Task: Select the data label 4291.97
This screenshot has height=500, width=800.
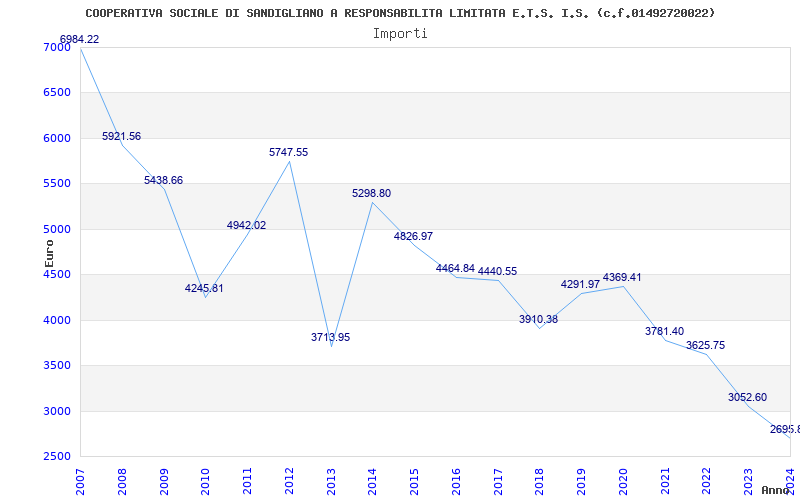Action: click(581, 284)
